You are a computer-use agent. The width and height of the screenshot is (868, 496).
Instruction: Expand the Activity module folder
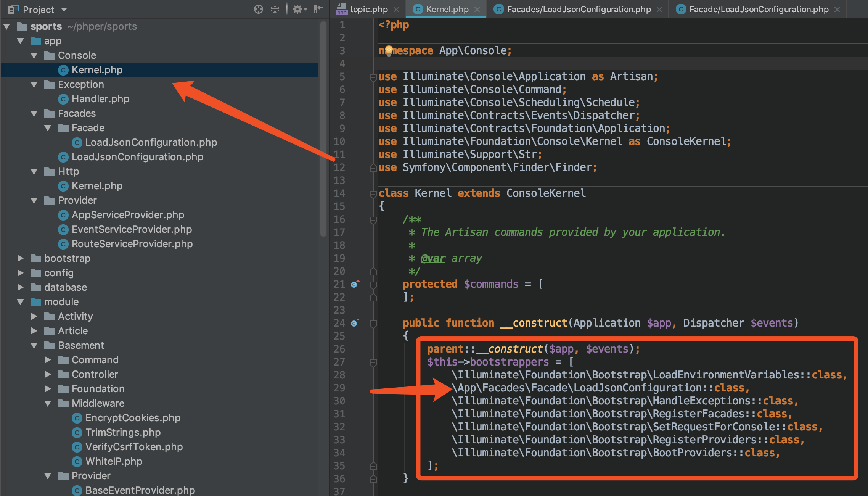pyautogui.click(x=34, y=316)
